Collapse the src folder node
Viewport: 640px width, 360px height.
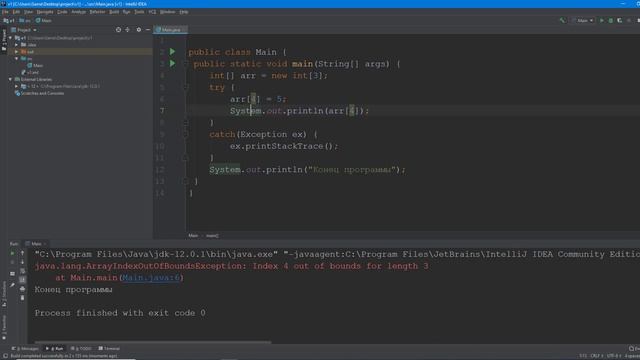point(16,59)
